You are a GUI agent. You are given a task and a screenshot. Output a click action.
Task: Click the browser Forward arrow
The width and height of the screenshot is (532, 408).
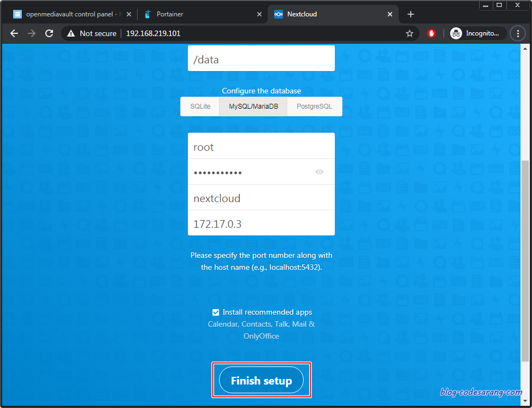(32, 33)
